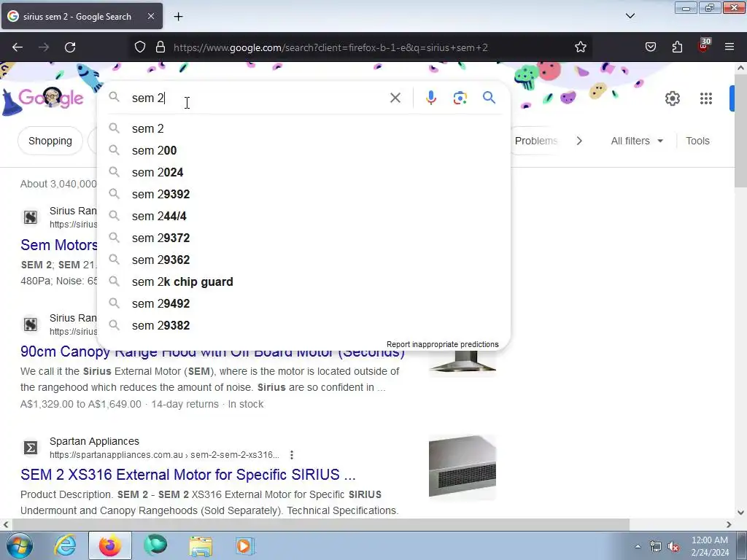Expand the list all tabs chevron
The width and height of the screenshot is (747, 560).
coord(630,16)
